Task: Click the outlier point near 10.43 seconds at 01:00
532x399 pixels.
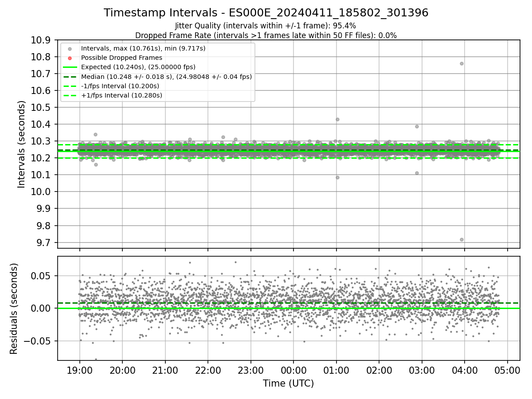Action: 337,119
